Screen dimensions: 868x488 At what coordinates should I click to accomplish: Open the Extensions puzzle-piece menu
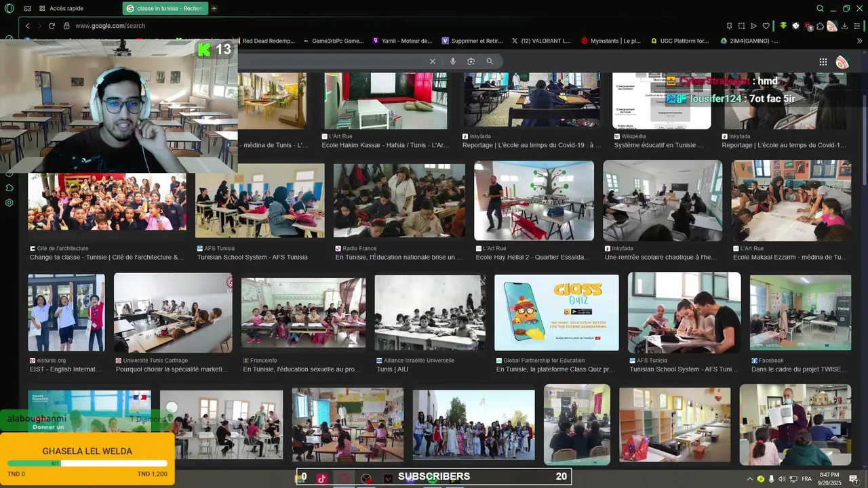pyautogui.click(x=820, y=26)
